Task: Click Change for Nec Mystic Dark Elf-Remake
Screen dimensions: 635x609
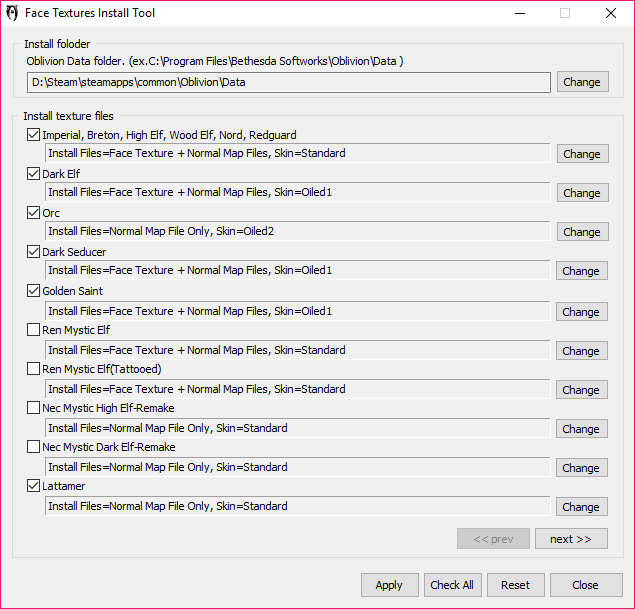Action: pos(581,468)
